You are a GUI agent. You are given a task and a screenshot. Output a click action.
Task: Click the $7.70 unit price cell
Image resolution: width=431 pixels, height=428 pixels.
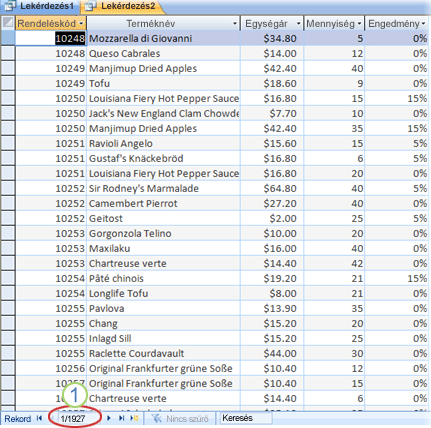[272, 113]
